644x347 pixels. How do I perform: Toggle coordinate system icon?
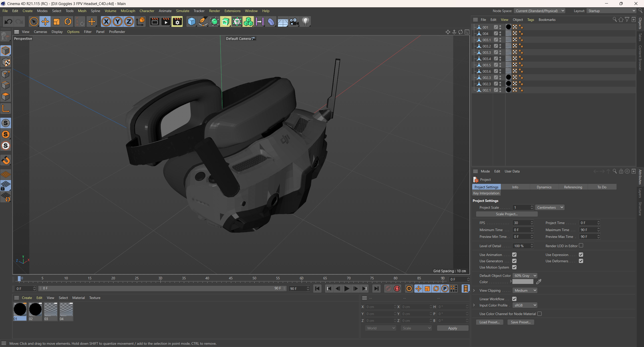click(141, 22)
